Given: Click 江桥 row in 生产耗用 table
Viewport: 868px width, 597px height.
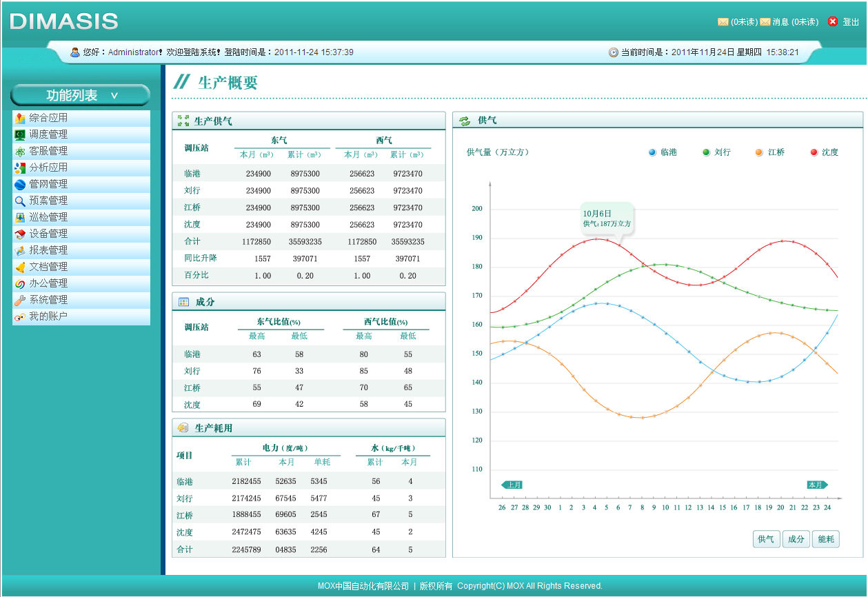Looking at the screenshot, I should tap(308, 515).
